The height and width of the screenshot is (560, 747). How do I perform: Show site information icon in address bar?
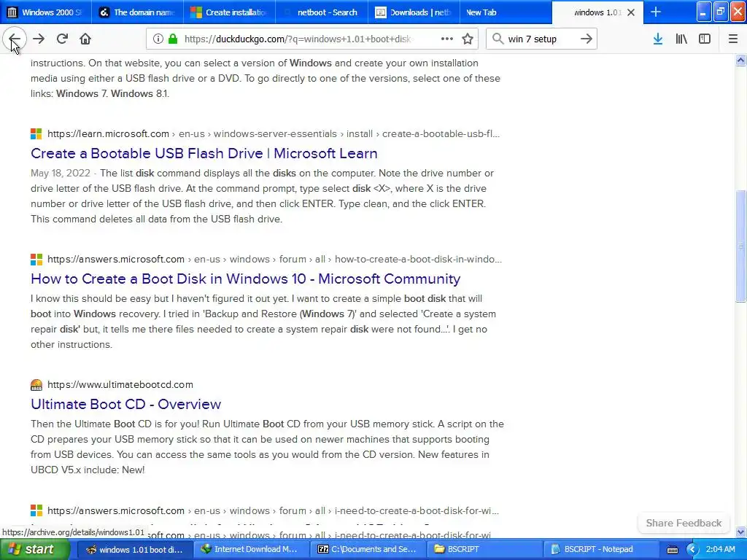pyautogui.click(x=158, y=39)
